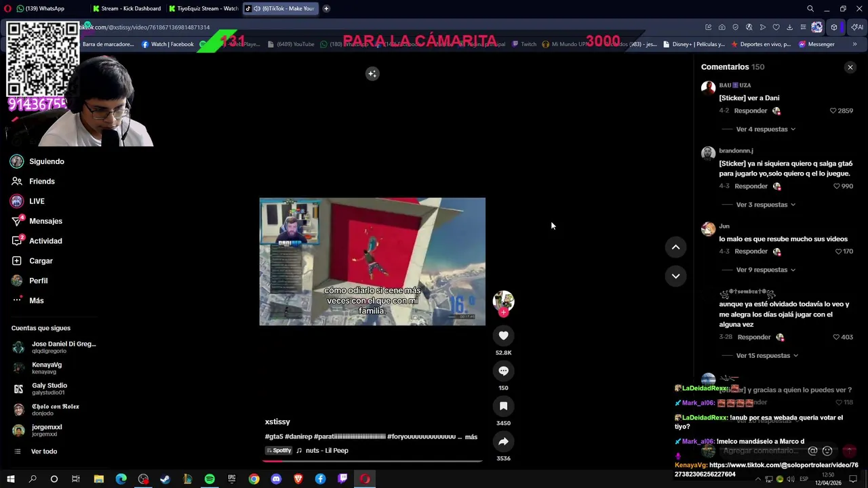The width and height of the screenshot is (868, 488).
Task: Open the Messenger bookmark
Action: pyautogui.click(x=816, y=44)
